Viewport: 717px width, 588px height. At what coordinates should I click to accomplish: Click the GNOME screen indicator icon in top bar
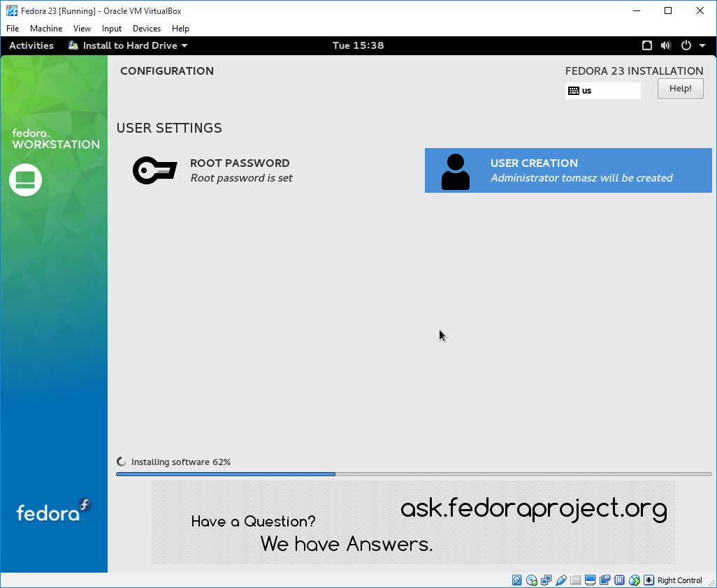tap(646, 45)
